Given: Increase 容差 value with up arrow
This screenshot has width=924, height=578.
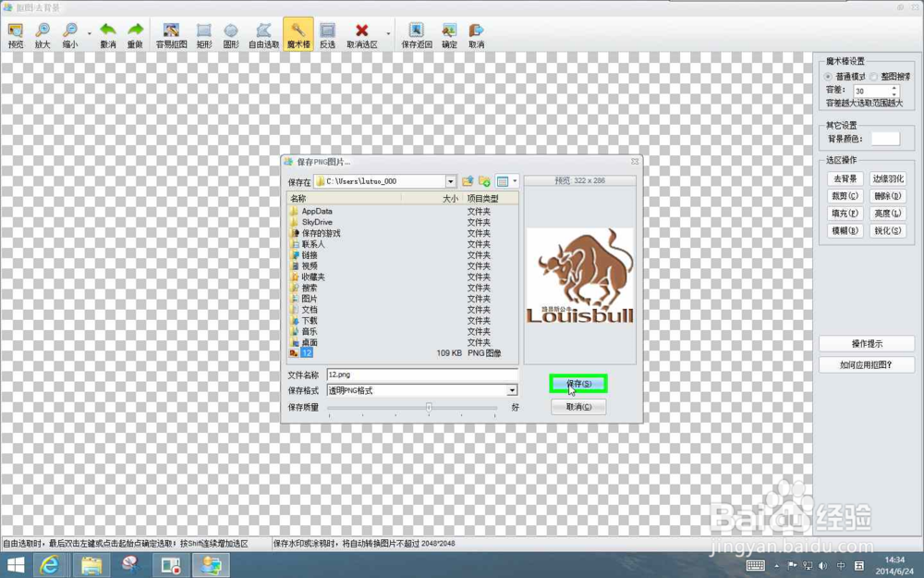Looking at the screenshot, I should coord(894,88).
